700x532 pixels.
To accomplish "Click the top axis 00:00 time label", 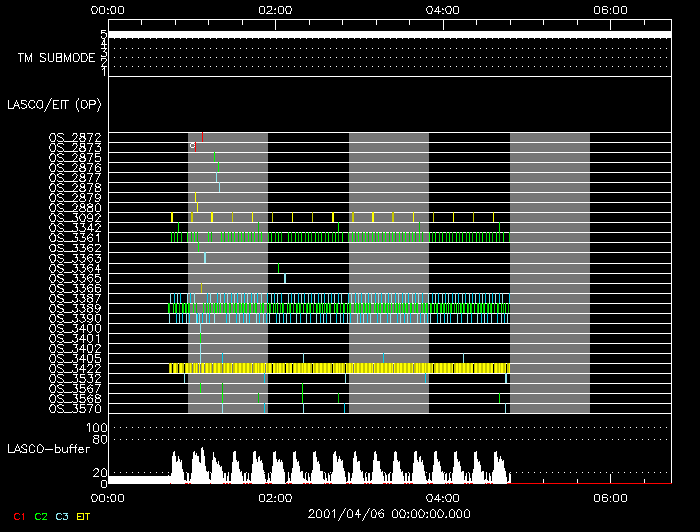I will pyautogui.click(x=108, y=10).
